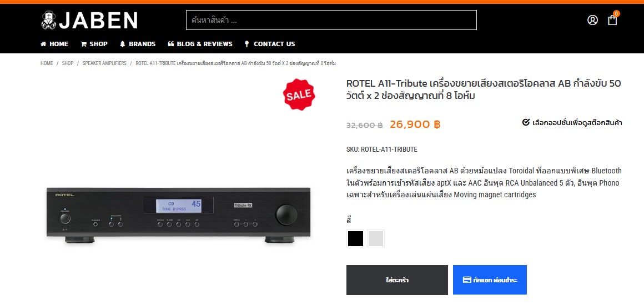The height and width of the screenshot is (304, 644).
Task: Go to BLOG & REVIEWS page
Action: pyautogui.click(x=204, y=44)
